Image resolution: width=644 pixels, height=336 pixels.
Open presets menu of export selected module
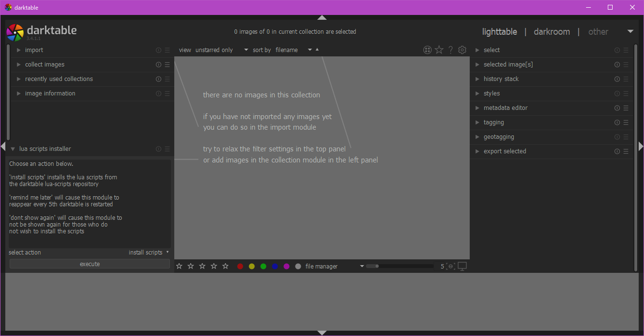626,151
